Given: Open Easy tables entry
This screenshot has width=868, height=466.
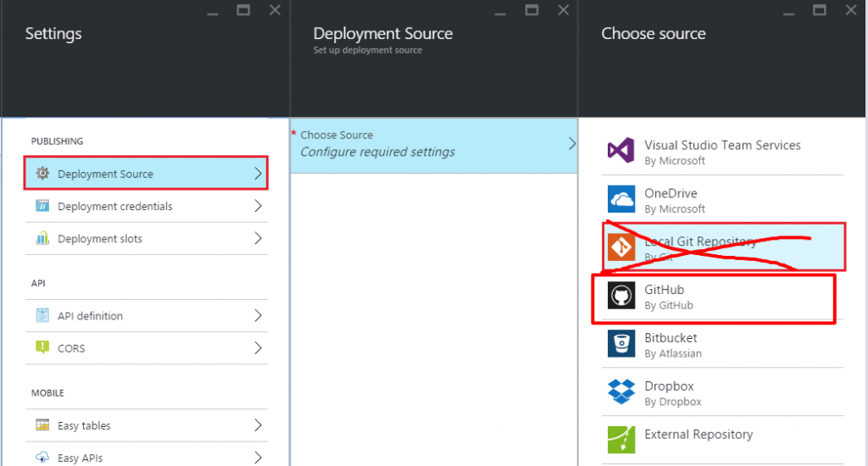Looking at the screenshot, I should coord(147,425).
